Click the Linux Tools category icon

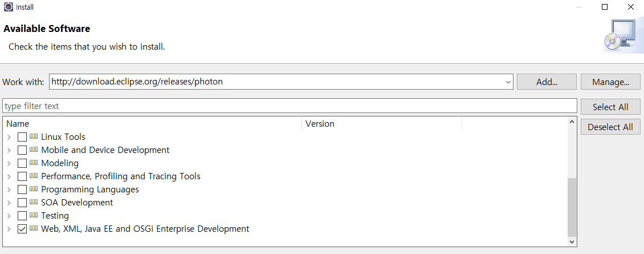click(x=34, y=136)
